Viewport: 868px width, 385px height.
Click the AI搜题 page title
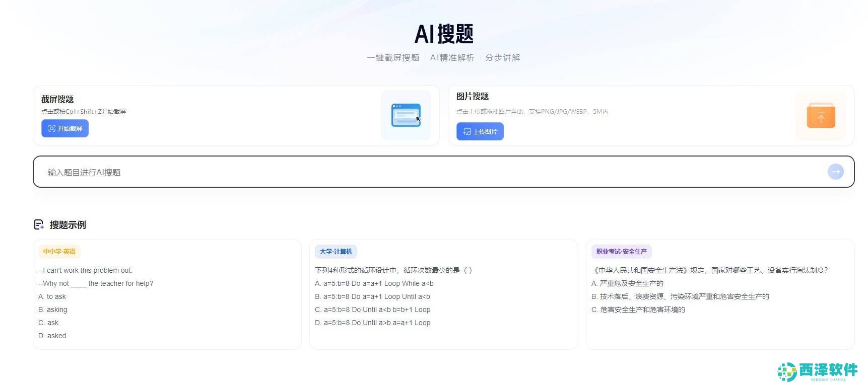point(444,34)
